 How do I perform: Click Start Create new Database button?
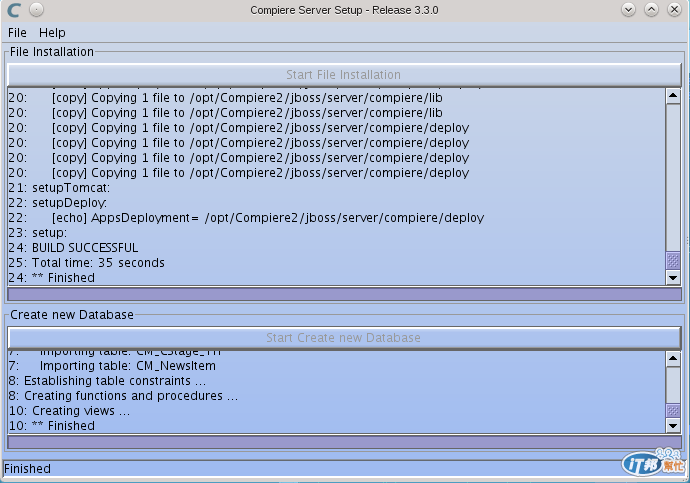[344, 338]
